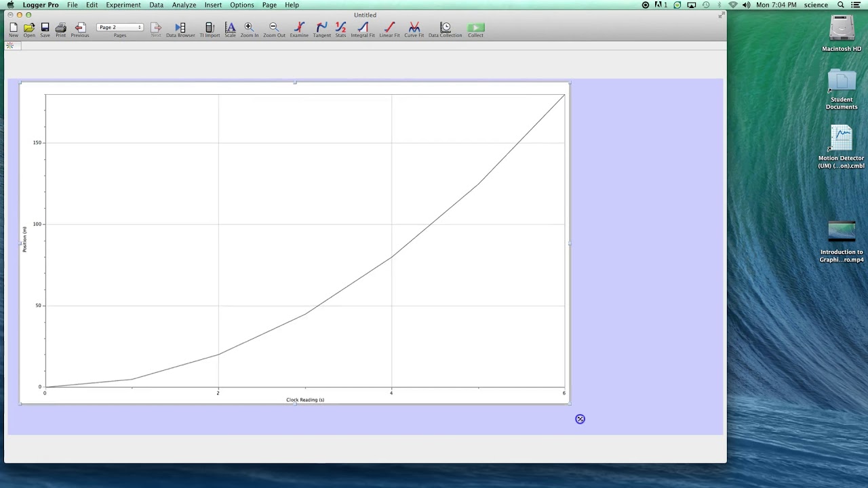Go back using the Previous page button
Screen dimensions: 868x488
pyautogui.click(x=80, y=28)
